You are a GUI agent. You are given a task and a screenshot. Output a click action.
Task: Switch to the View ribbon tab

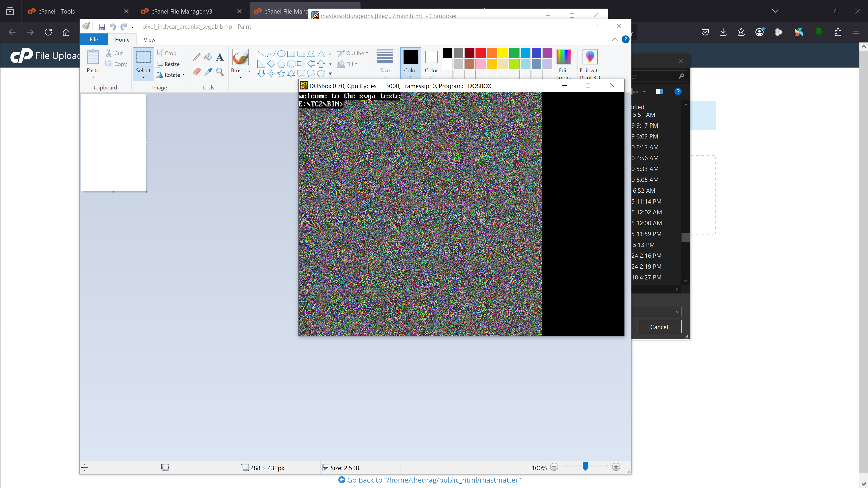click(x=149, y=39)
